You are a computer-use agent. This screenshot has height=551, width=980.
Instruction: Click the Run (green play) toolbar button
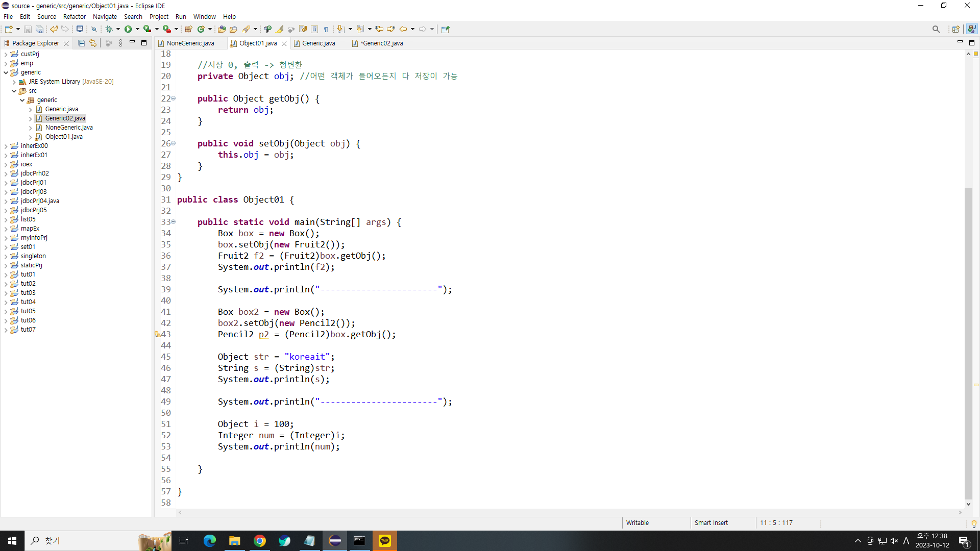tap(128, 29)
